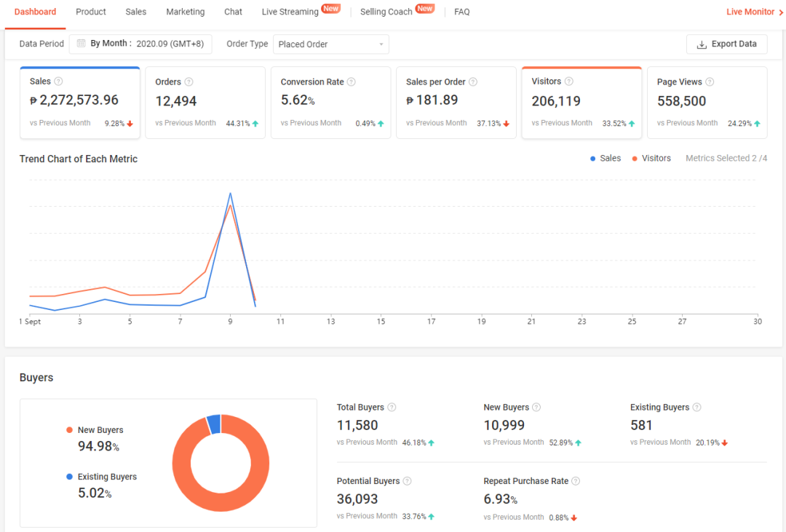
Task: Click the Existing Buyers 5.02% legend value
Action: [x=94, y=493]
